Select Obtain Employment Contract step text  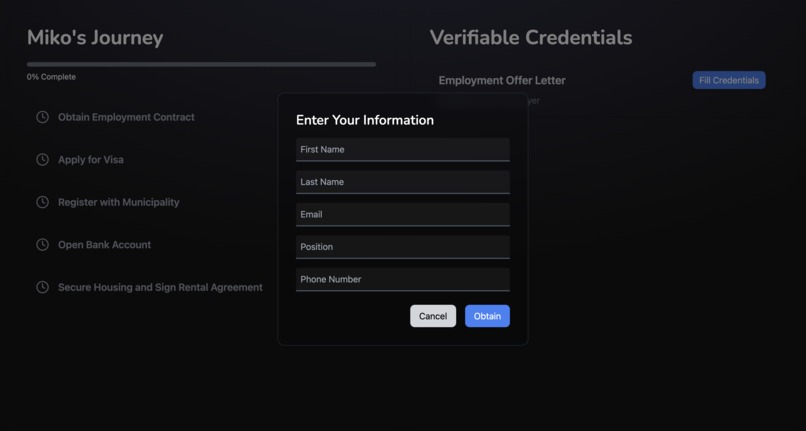coord(126,117)
